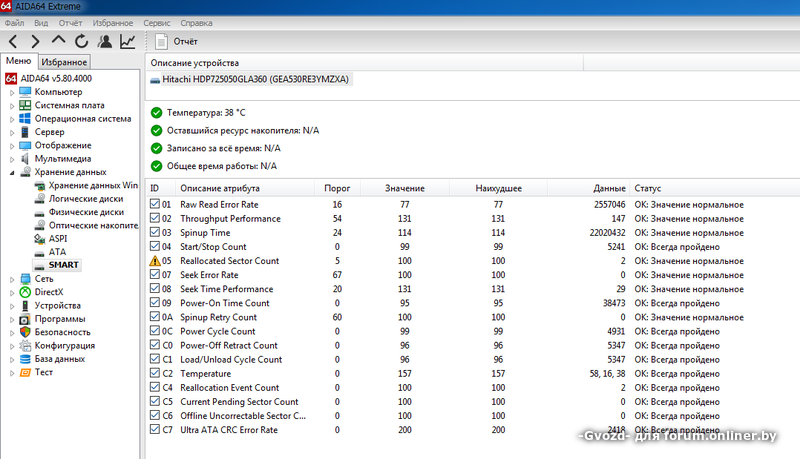This screenshot has width=800, height=459.
Task: Expand the Сеть tree node
Action: coord(11,279)
